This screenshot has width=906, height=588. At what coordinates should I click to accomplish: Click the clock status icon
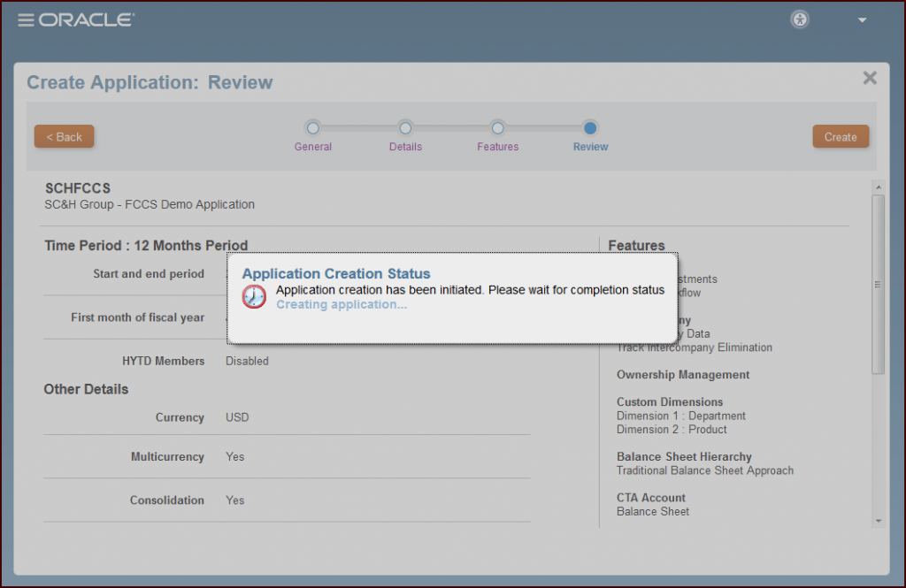(x=254, y=297)
